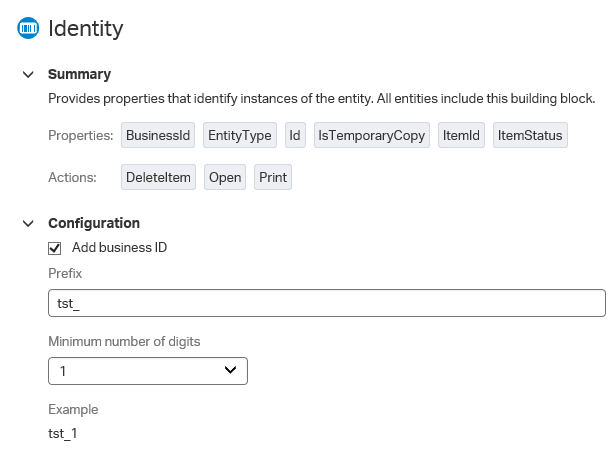
Task: Collapse the Configuration section chevron
Action: tap(28, 224)
